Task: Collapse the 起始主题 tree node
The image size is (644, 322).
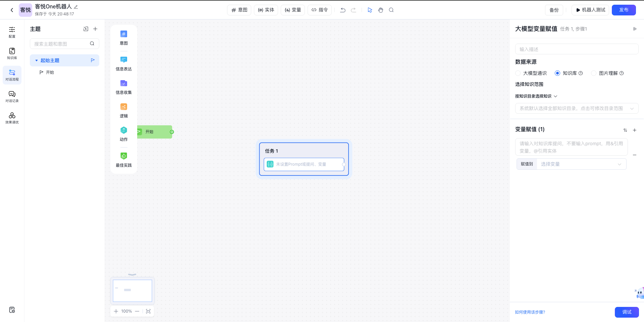Action: [x=37, y=61]
